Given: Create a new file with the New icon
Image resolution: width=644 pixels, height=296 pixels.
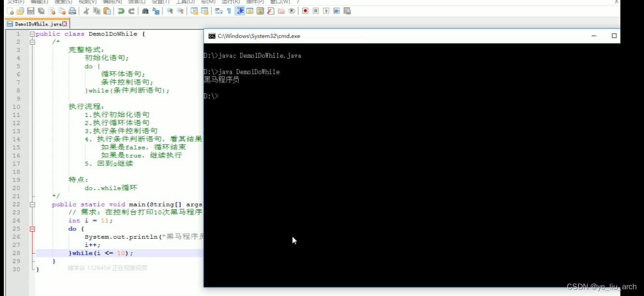Looking at the screenshot, I should point(10,11).
